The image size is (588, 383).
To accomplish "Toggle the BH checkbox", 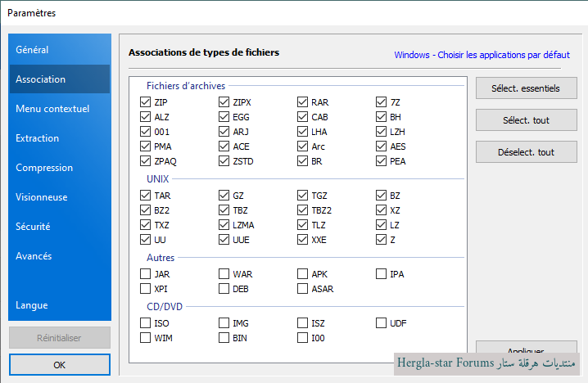I will point(381,116).
